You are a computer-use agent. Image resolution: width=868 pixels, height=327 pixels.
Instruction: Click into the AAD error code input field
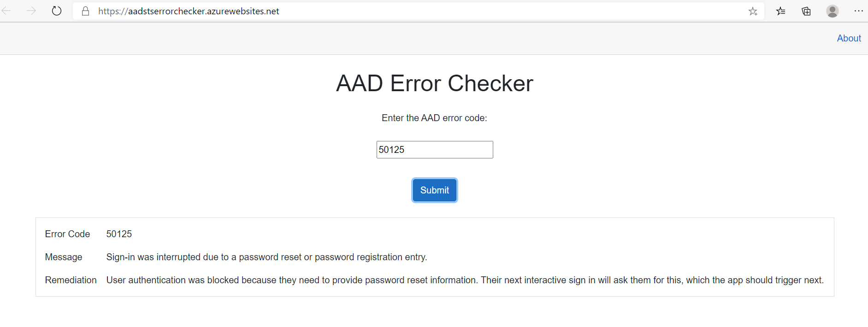pyautogui.click(x=434, y=150)
